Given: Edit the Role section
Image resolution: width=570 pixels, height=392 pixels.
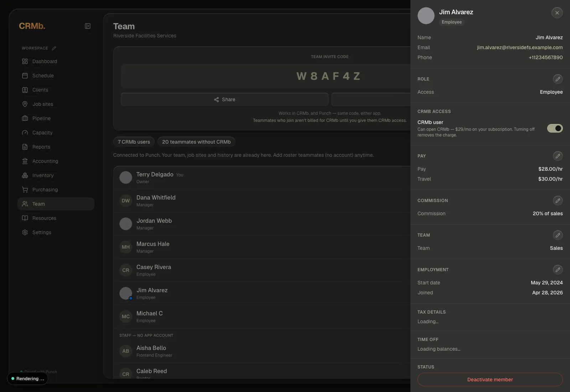Looking at the screenshot, I should (558, 79).
